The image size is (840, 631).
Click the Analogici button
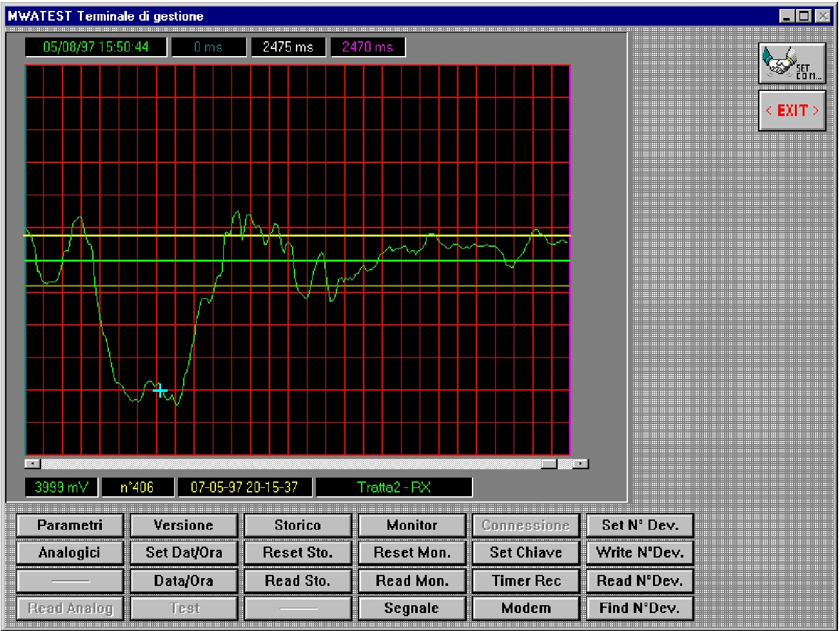coord(70,553)
